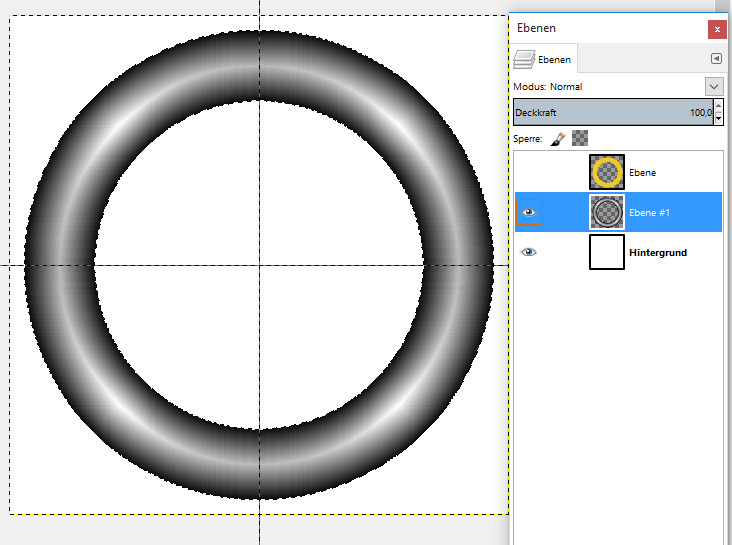The height and width of the screenshot is (545, 732).
Task: Click the Deckkraft opacity slider bar
Action: (x=612, y=112)
